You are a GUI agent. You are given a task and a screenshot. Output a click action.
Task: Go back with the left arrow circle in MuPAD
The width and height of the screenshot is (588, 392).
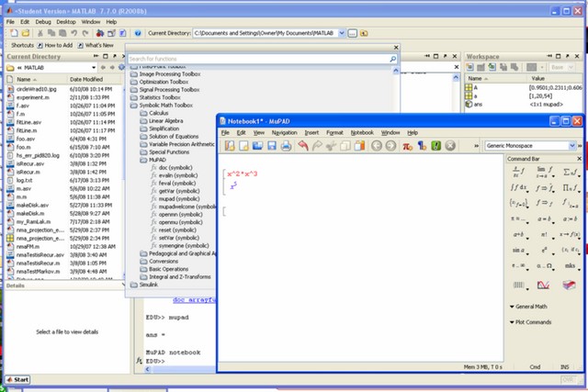click(377, 146)
